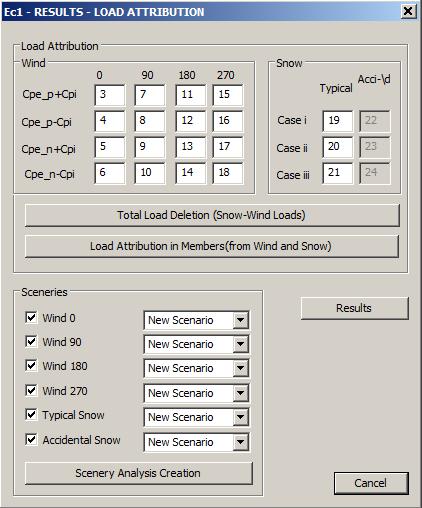Focus the wind 270 field containing 18
422x508 pixels.
click(228, 173)
